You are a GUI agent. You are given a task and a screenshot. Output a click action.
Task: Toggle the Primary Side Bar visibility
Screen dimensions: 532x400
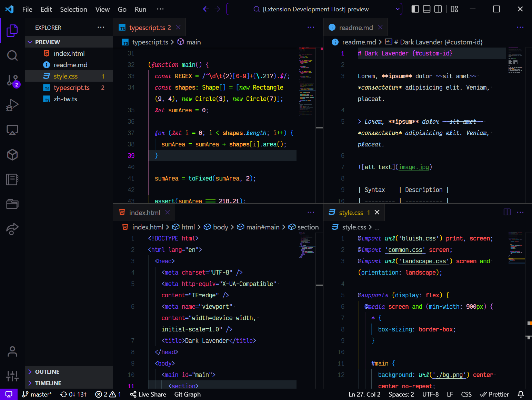(415, 9)
